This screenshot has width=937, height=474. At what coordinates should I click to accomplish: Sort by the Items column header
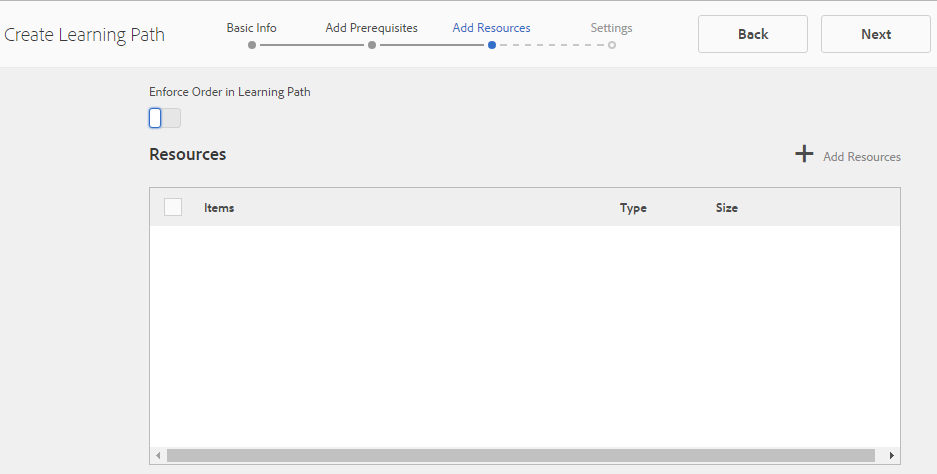click(x=219, y=207)
